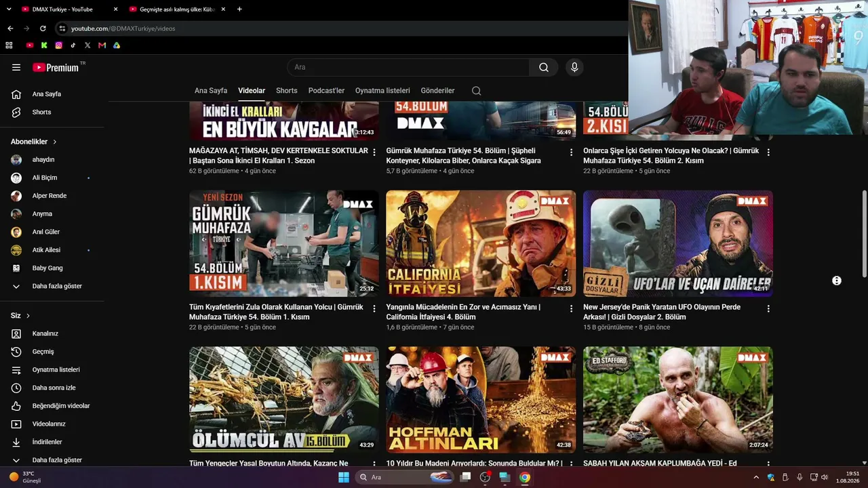Click the page vertical scrollbar thumb
Screen dimensions: 868x488
click(864, 234)
